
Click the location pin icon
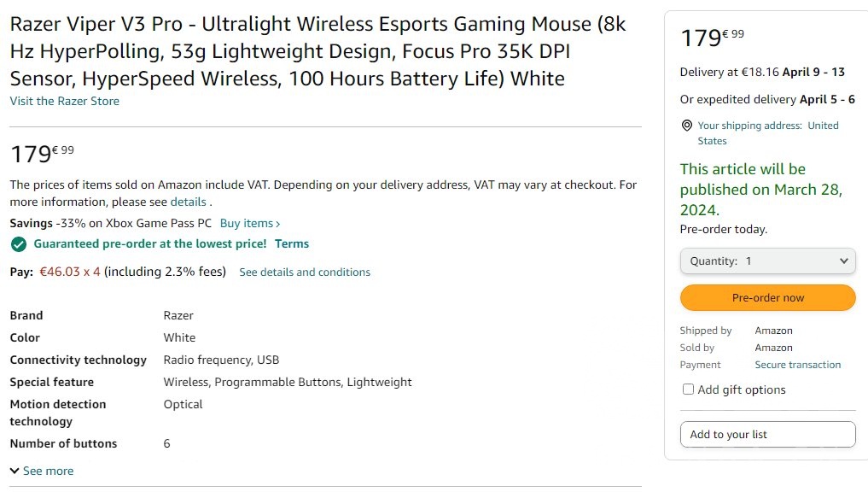click(686, 126)
